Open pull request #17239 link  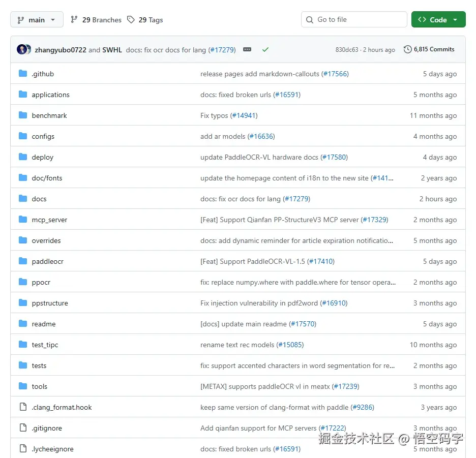point(345,387)
